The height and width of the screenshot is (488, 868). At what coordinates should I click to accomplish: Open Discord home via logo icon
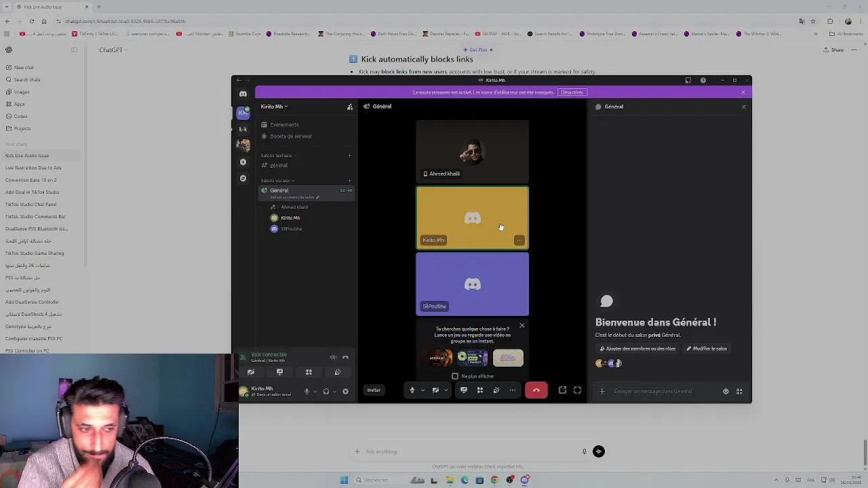243,94
